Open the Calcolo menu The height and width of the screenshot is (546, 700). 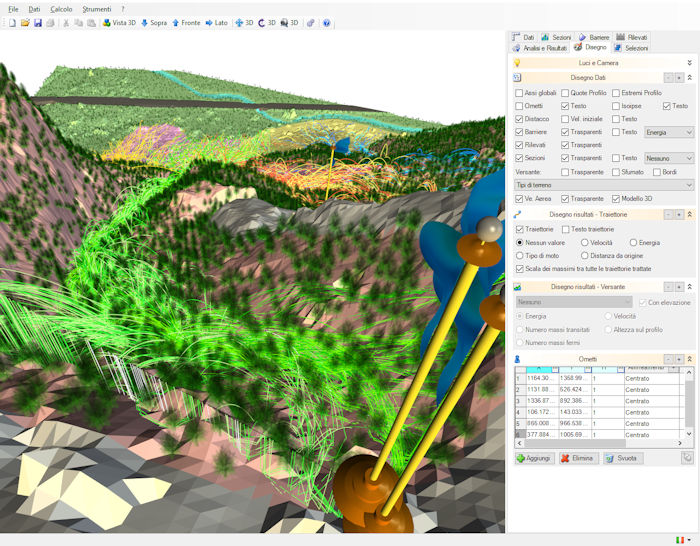pyautogui.click(x=61, y=8)
